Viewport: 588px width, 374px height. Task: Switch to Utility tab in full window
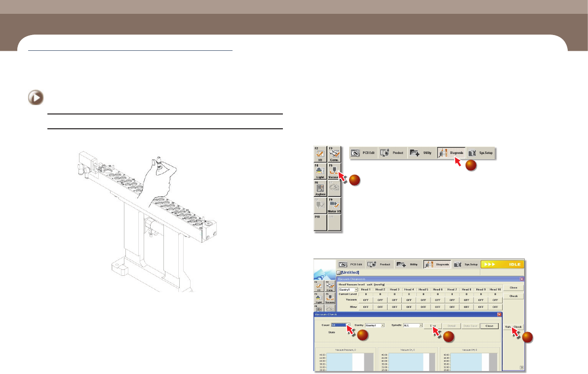click(408, 264)
